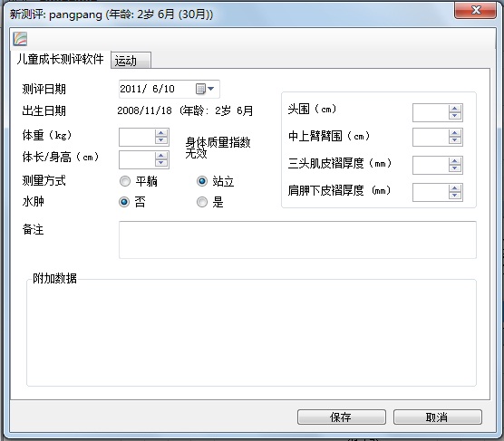
Task: Choose 否 for 水肿
Action: [124, 202]
